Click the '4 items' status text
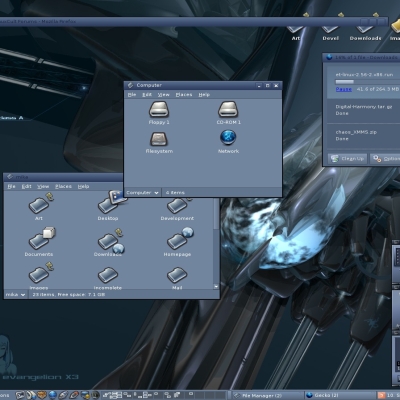This screenshot has height=400, width=400. (x=175, y=193)
